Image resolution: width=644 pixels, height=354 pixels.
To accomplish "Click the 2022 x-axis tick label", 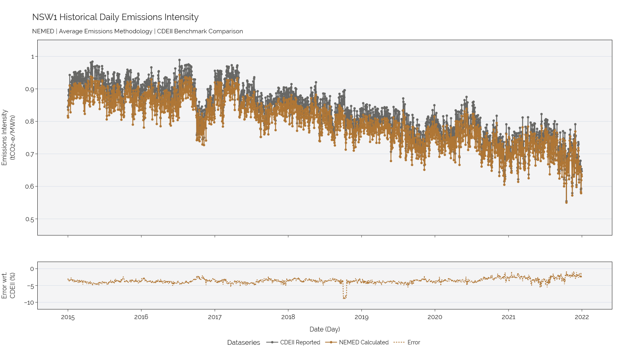I will [x=582, y=317].
